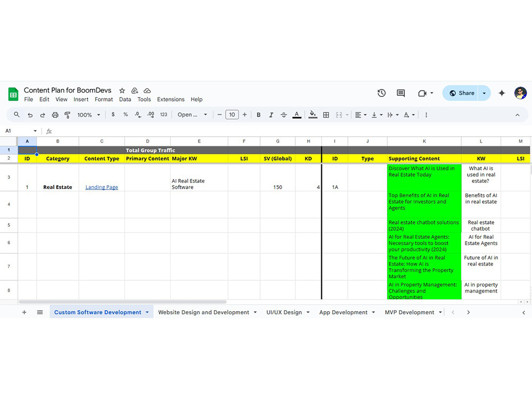This screenshot has width=532, height=399.
Task: Open the comments panel icon
Action: pos(401,93)
